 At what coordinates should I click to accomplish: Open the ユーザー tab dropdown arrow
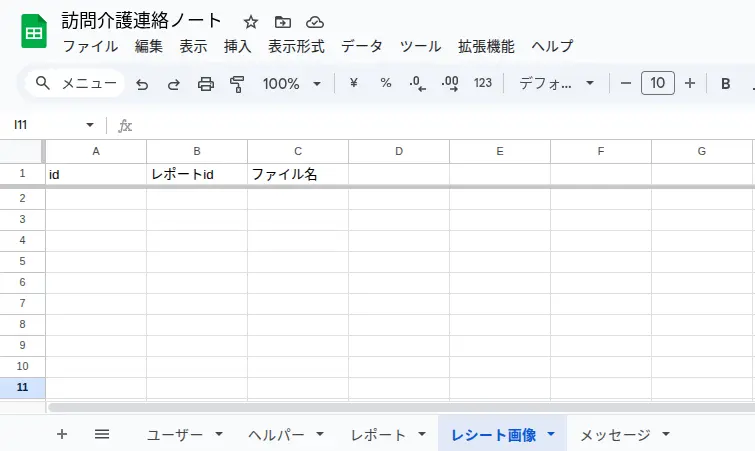219,434
